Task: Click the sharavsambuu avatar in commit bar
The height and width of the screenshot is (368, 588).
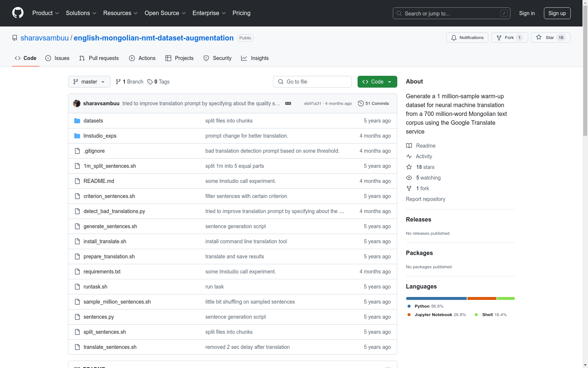Action: (x=77, y=103)
